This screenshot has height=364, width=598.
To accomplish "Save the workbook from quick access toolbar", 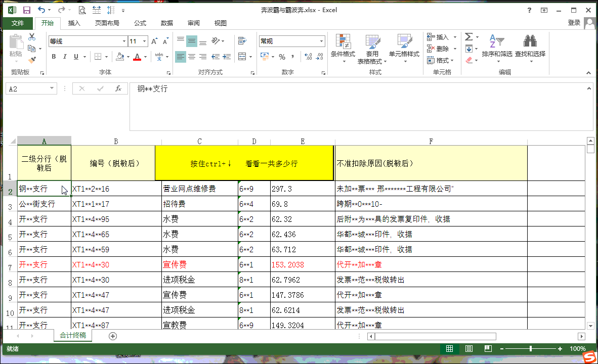I will click(26, 10).
